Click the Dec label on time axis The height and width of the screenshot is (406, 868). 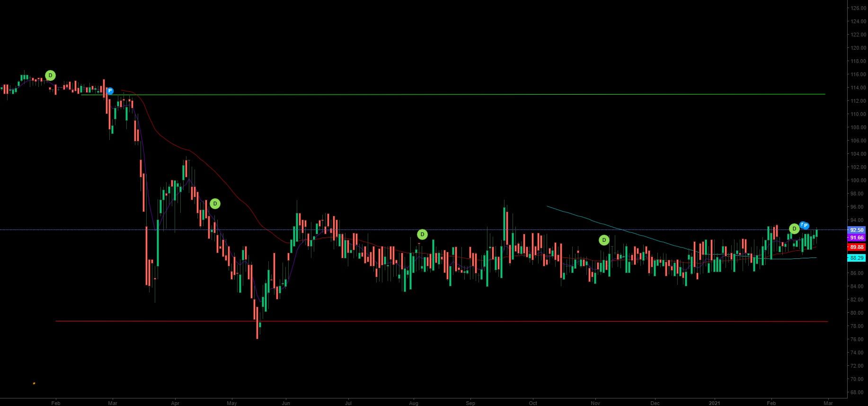point(655,403)
